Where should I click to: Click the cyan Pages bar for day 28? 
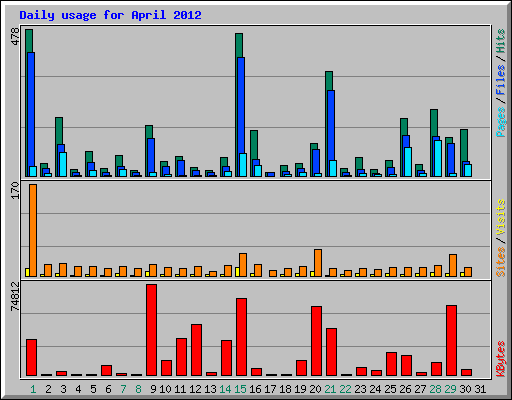[438, 158]
